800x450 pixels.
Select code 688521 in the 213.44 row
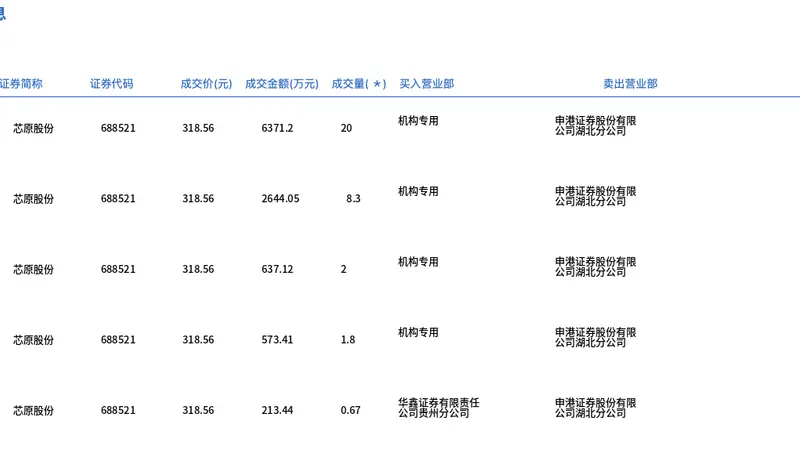point(118,410)
